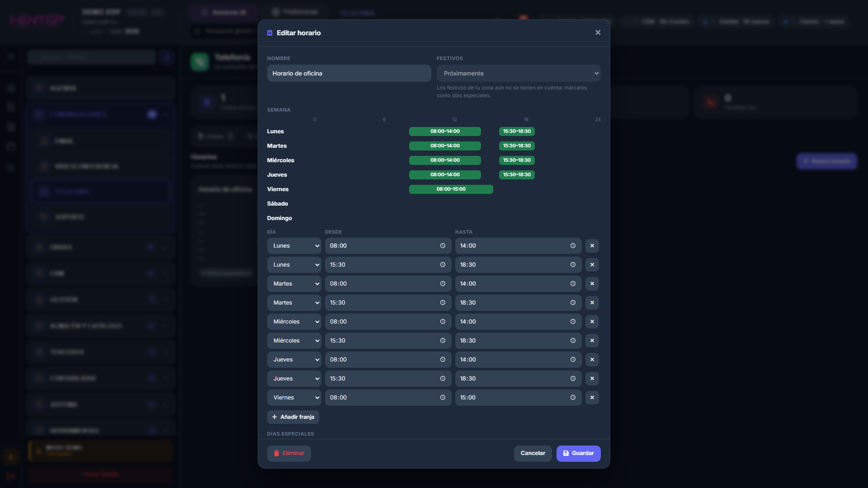Open day dropdown for Miércoles 15:30 row

click(x=294, y=341)
